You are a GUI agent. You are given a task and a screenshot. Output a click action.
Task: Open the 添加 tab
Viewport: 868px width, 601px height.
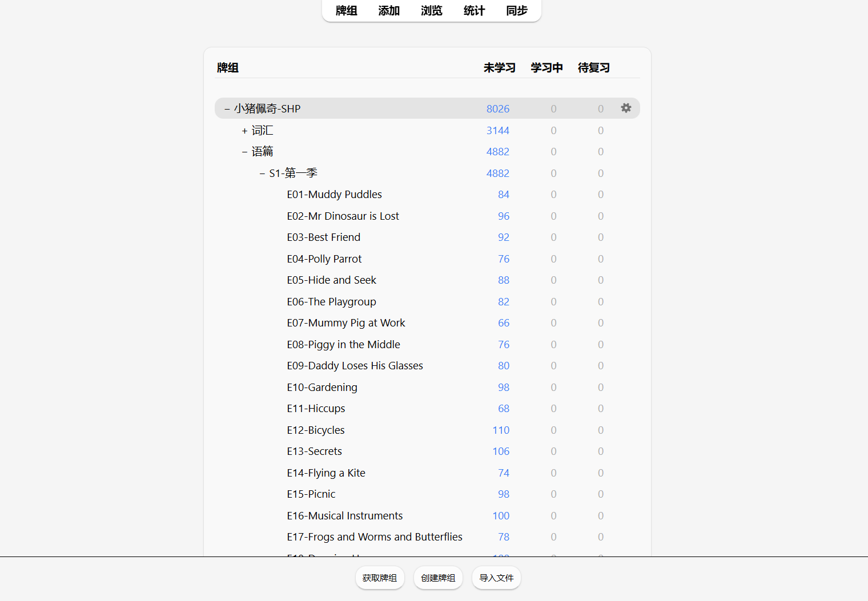pos(389,11)
